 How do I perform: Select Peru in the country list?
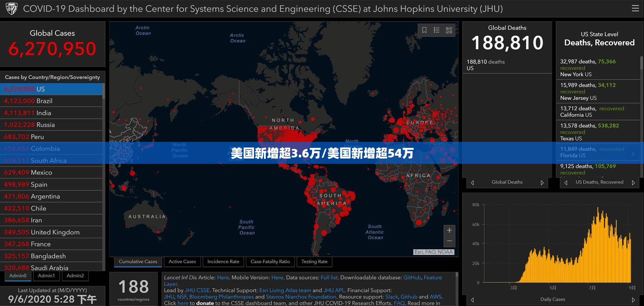pos(51,137)
